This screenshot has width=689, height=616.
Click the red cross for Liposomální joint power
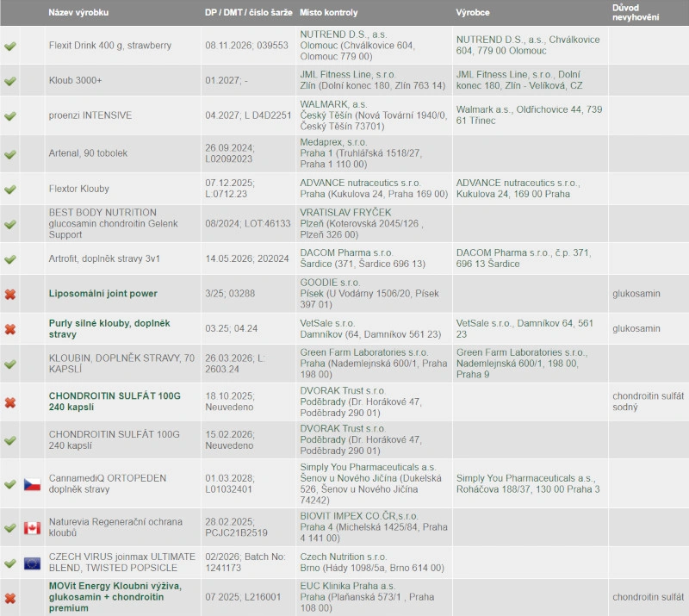pos(10,294)
